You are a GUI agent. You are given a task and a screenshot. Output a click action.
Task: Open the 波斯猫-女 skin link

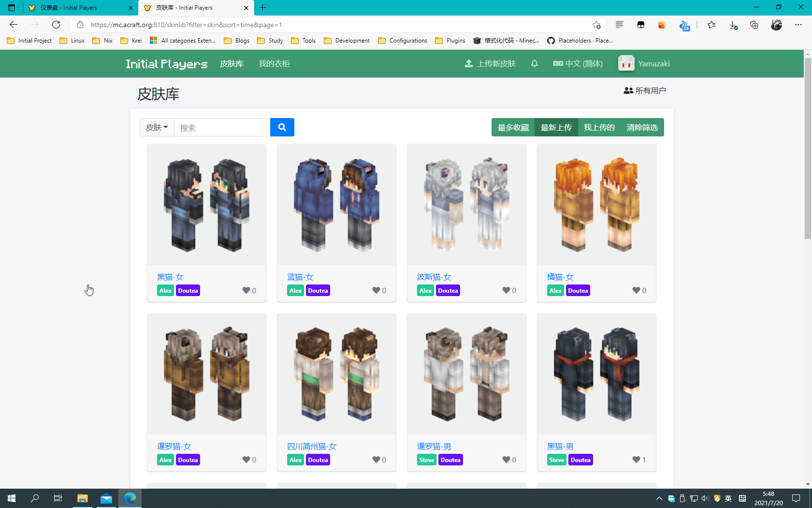coord(434,277)
